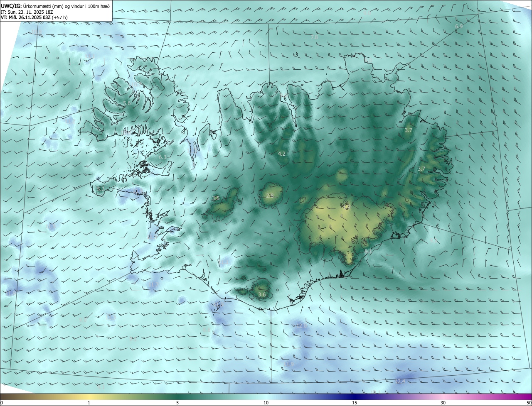Image resolution: width=532 pixels, height=406 pixels.
Task: Click the 5.6 value label in the Westfjords
Action: (127, 103)
